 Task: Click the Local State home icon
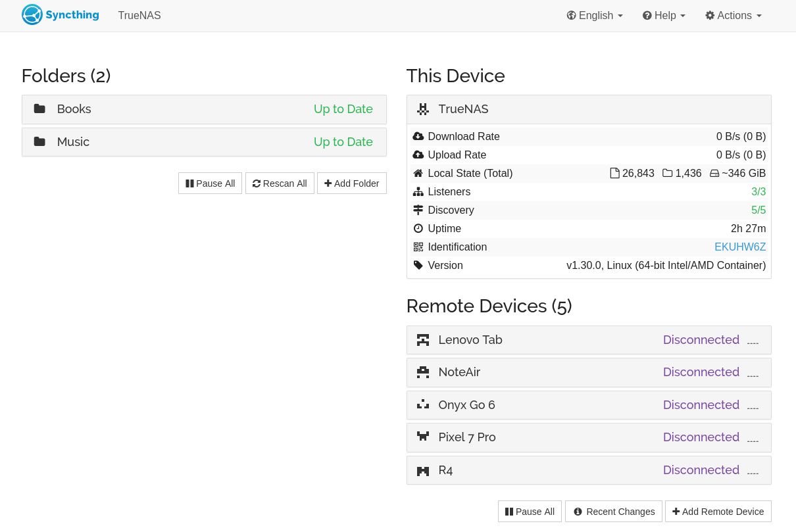(418, 173)
